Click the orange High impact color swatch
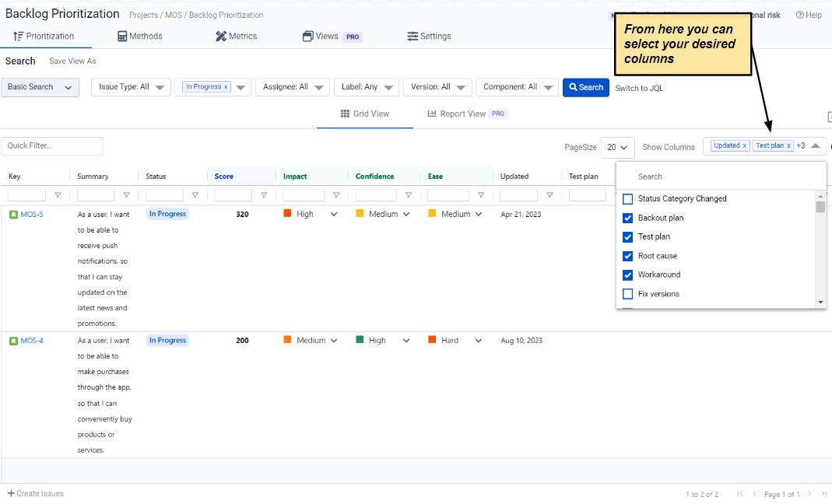The height and width of the screenshot is (504, 832). point(287,214)
